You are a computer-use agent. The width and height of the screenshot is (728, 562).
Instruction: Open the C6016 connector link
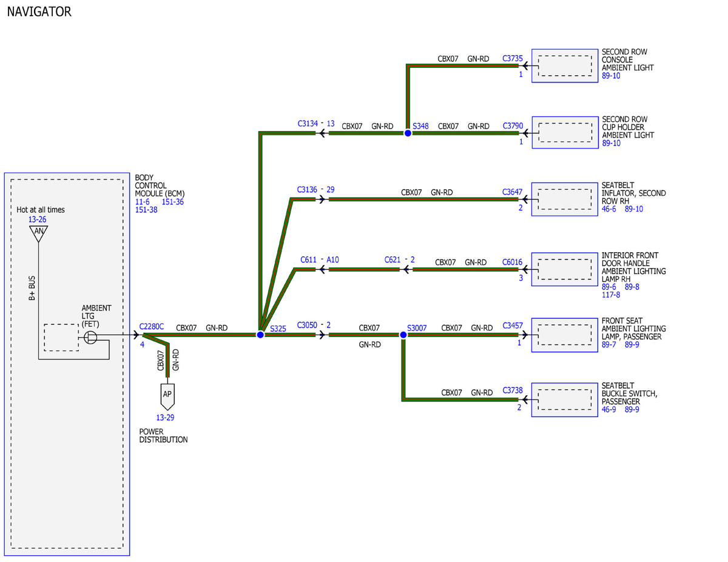[x=513, y=263]
